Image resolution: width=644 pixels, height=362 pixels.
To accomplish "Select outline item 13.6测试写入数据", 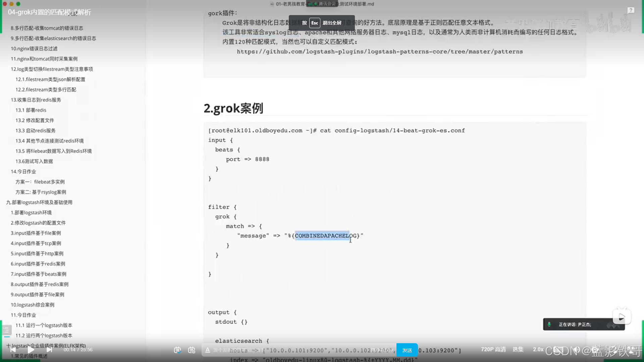I will pos(34,161).
